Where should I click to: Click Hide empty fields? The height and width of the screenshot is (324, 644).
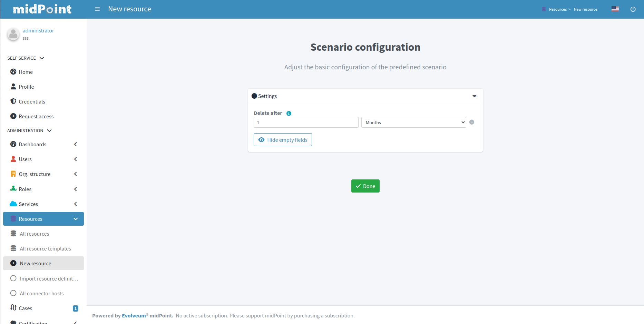coord(283,140)
